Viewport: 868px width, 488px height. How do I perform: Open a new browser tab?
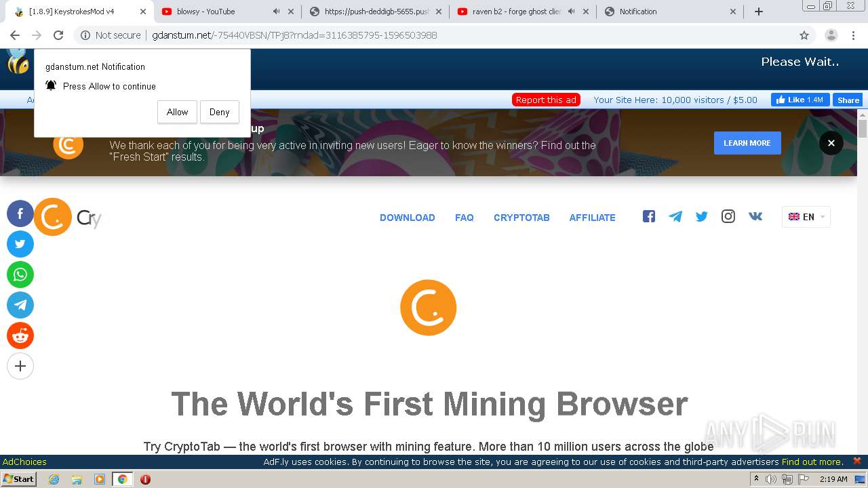tap(759, 12)
